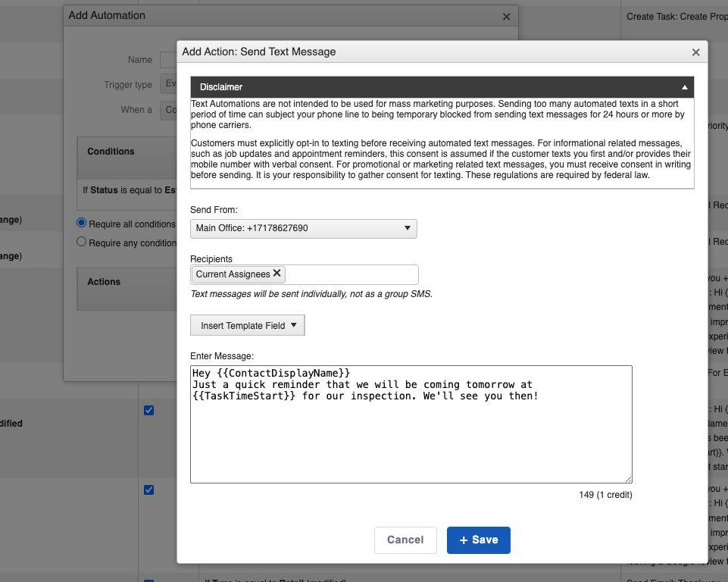Collapse the Disclaimer section arrow
Screen dimensions: 728x582
(684, 87)
